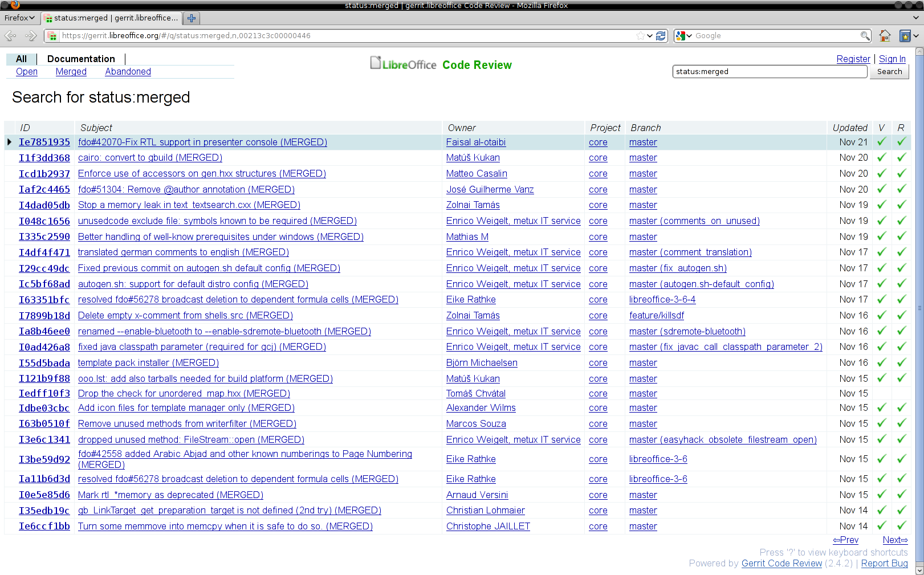Click the browser Back arrow button
This screenshot has width=924, height=575.
coord(10,36)
